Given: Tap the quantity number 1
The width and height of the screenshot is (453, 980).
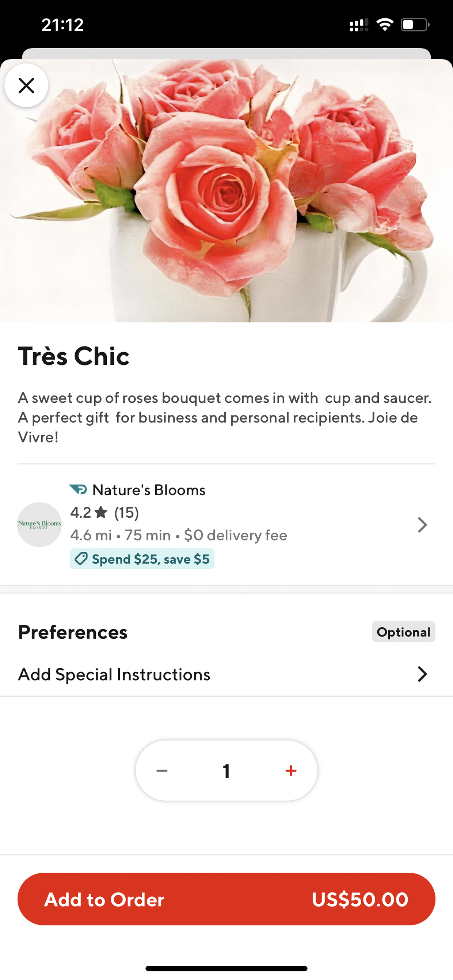Looking at the screenshot, I should tap(226, 771).
